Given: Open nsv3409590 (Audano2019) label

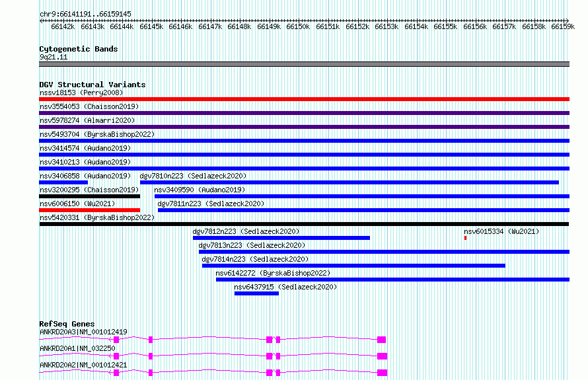Looking at the screenshot, I should (x=200, y=190).
